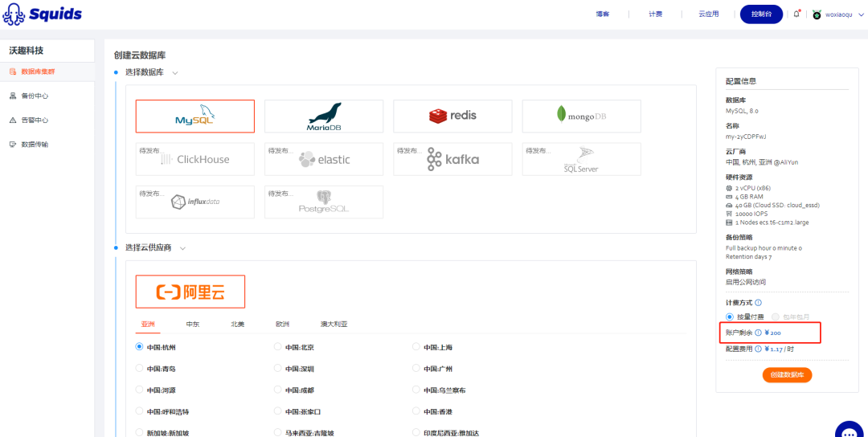868x437 pixels.
Task: Click the SQL Server card
Action: tap(581, 159)
